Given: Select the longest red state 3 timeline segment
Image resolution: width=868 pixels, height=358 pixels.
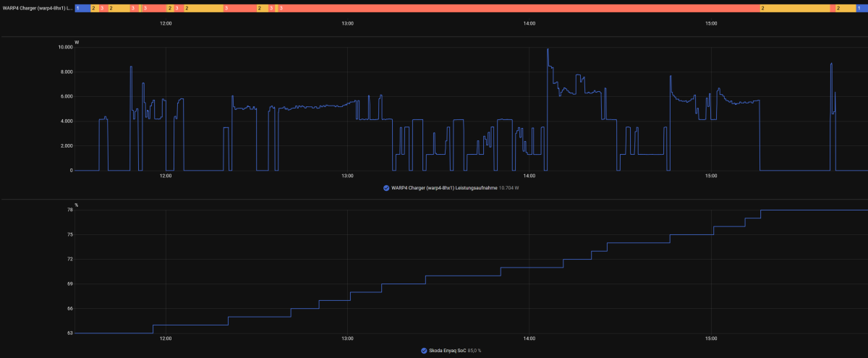Looking at the screenshot, I should [x=519, y=7].
